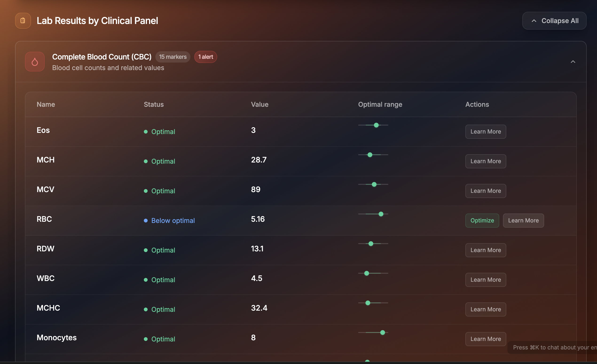597x364 pixels.
Task: Open Learn More for MCH
Action: point(485,161)
